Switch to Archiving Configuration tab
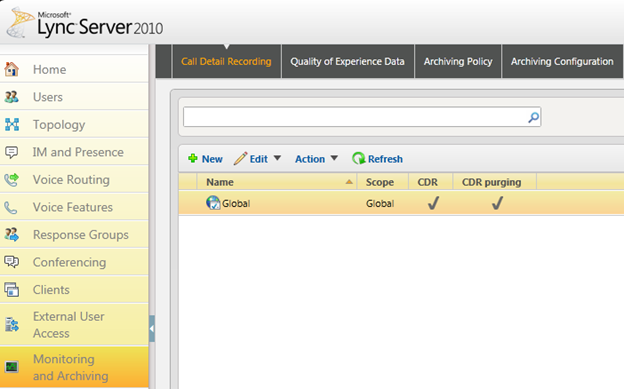 562,61
